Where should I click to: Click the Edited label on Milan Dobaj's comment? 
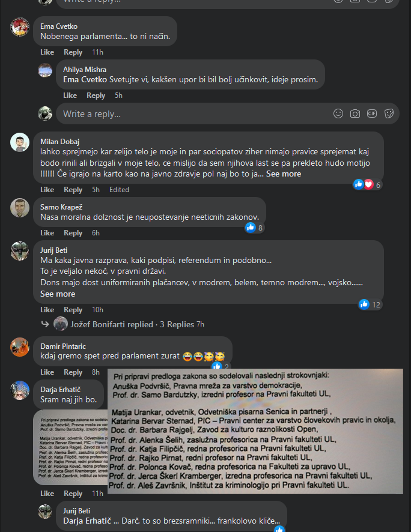coord(119,190)
